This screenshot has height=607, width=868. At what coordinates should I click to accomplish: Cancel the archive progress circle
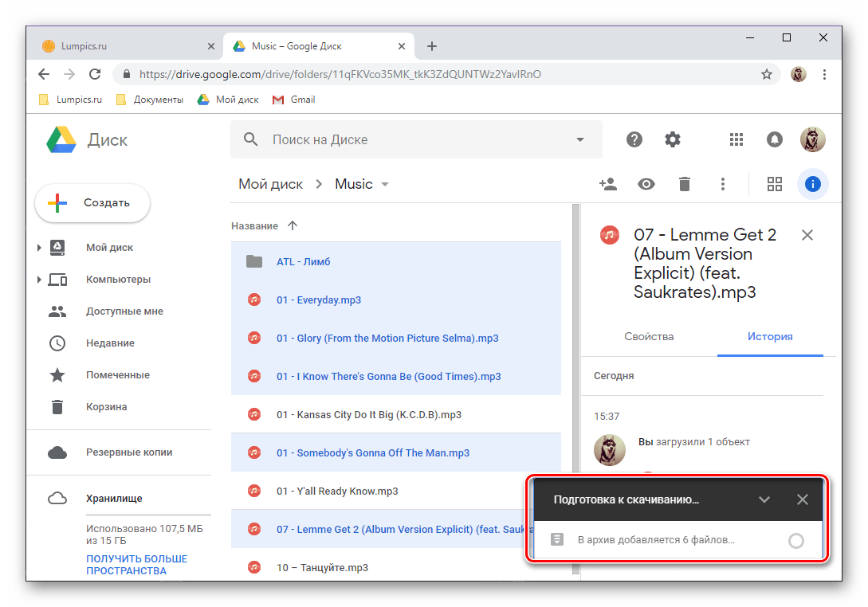click(796, 541)
